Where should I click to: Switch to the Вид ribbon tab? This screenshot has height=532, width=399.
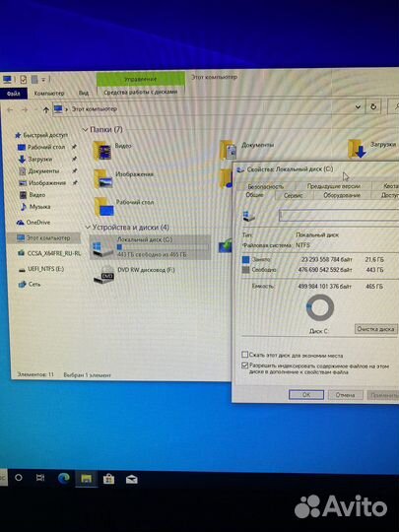coord(84,93)
